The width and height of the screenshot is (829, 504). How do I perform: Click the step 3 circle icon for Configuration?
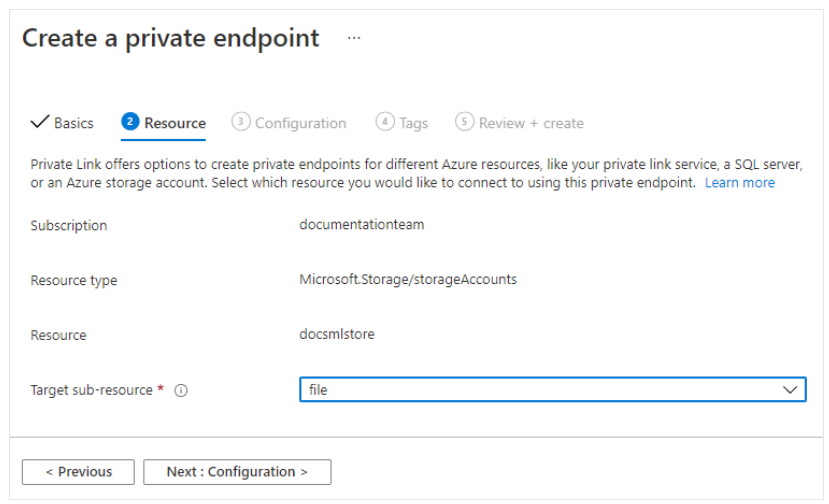(x=241, y=122)
